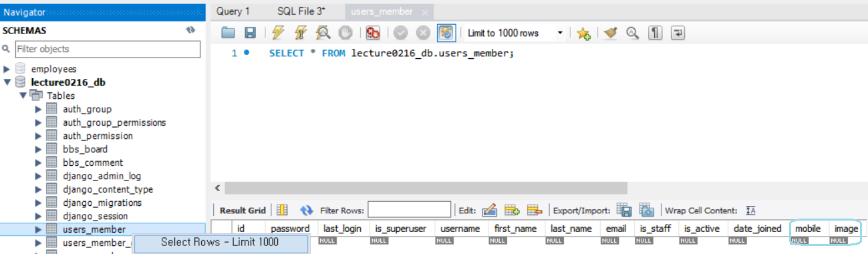Click the Filter Rows input field
868x254 pixels.
click(x=409, y=210)
